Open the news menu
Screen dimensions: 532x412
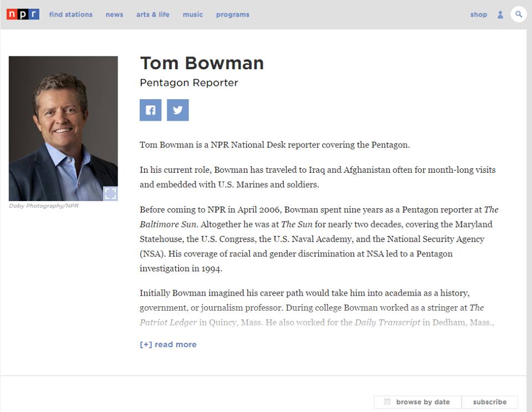tap(114, 14)
